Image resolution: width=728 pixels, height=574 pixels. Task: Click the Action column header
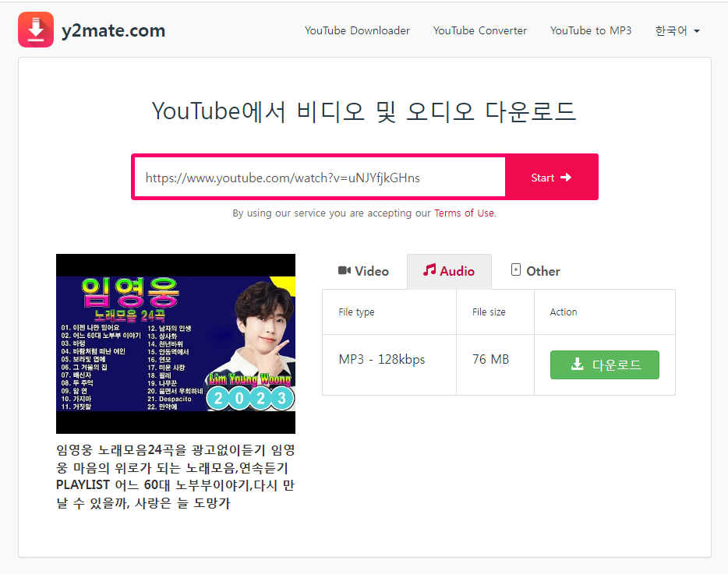(x=605, y=312)
